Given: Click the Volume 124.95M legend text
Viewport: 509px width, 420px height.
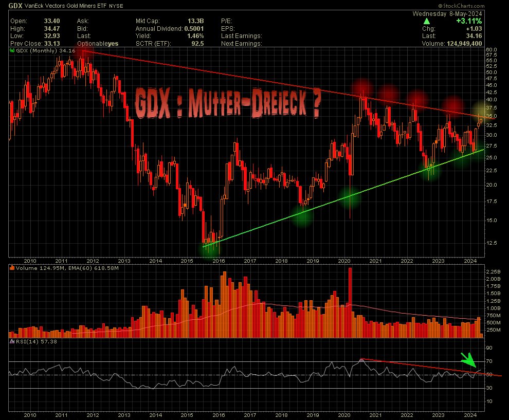Looking at the screenshot, I should click(41, 268).
